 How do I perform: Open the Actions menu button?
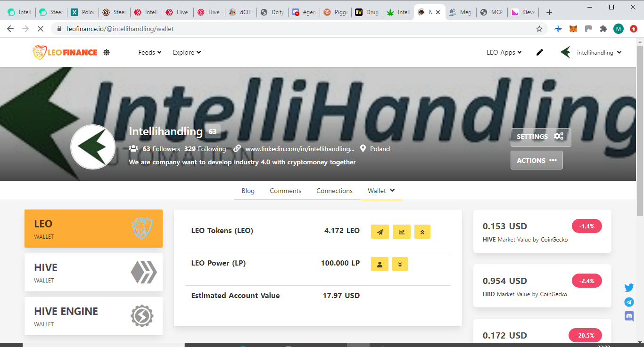[x=537, y=160]
